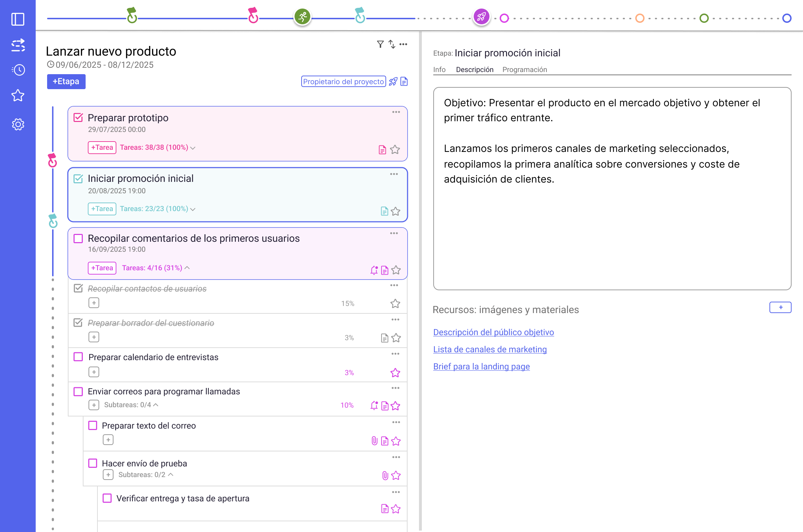Switch to the Programación tab
This screenshot has width=803, height=532.
point(524,70)
